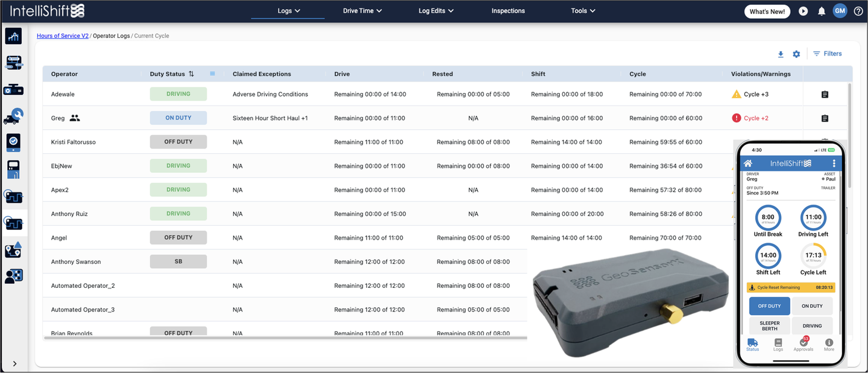The image size is (868, 373).
Task: Click the Cycle Reset Remaining progress bar
Action: click(790, 287)
